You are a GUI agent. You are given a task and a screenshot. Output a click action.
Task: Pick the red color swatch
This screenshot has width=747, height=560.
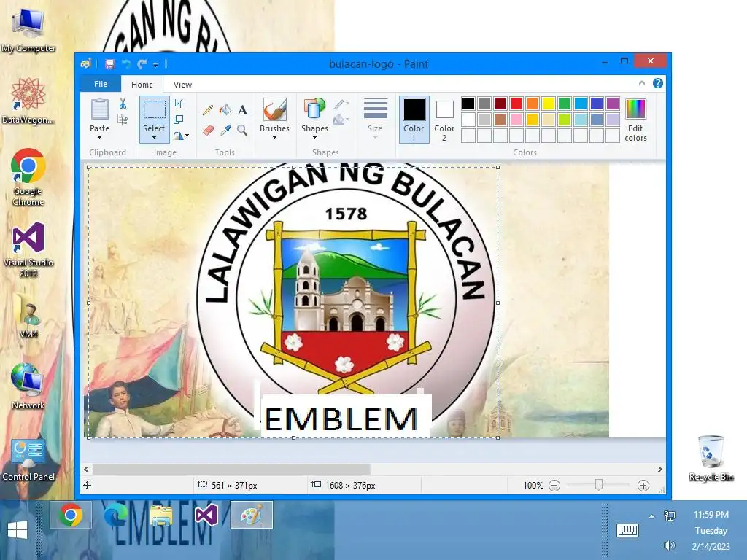coord(516,104)
